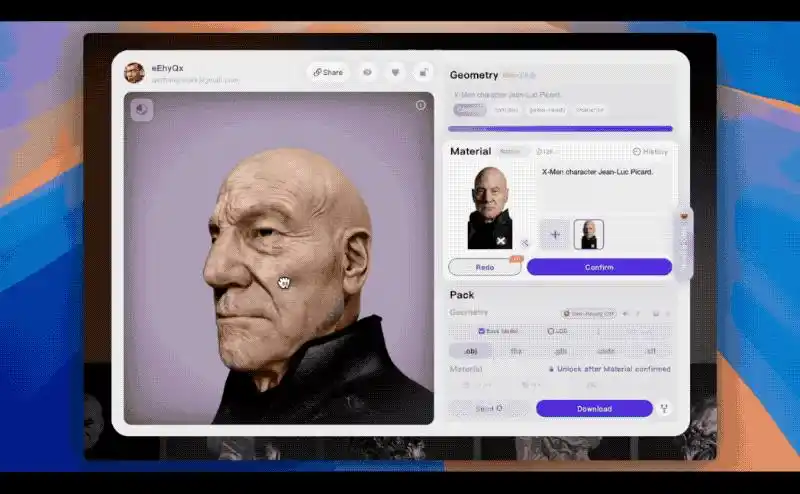Viewport: 800px width, 494px height.
Task: Click the Unlock after Material confirmed text
Action: (x=614, y=369)
